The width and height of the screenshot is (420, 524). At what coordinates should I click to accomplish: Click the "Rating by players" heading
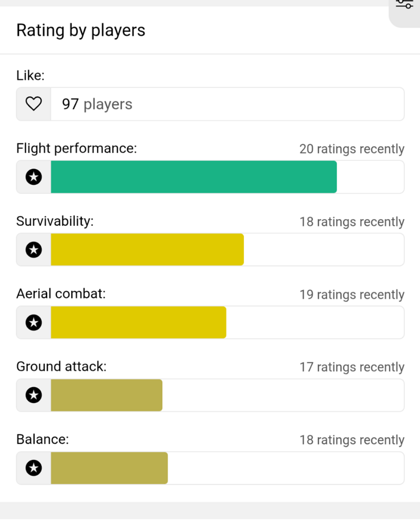coord(81,30)
